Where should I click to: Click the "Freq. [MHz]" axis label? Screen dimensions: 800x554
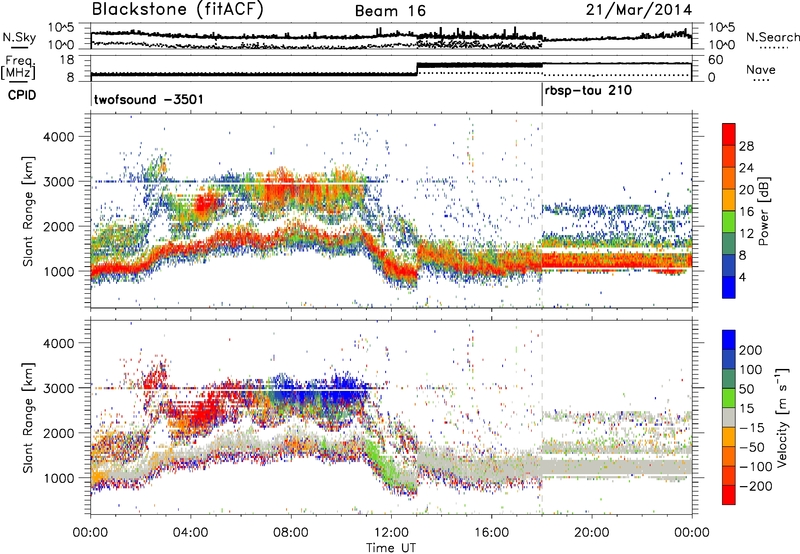18,67
